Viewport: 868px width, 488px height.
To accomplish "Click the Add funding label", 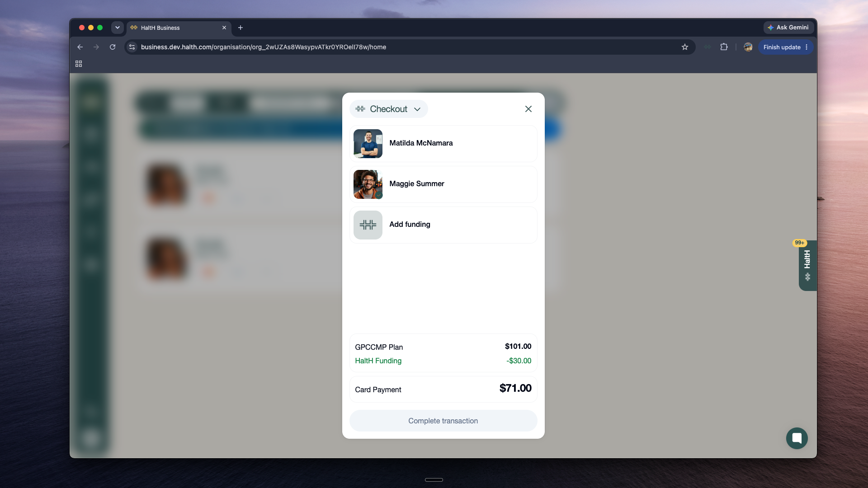I will tap(410, 225).
